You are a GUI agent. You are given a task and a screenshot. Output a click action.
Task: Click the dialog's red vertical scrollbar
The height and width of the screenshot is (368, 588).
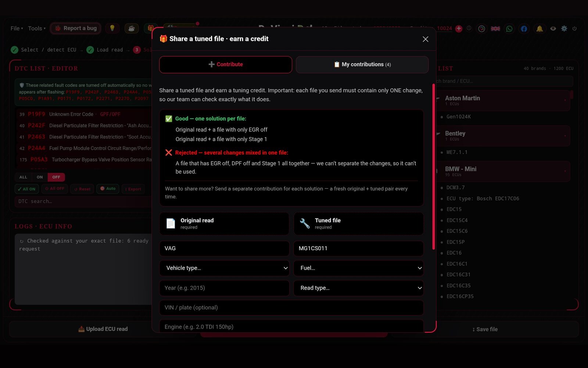[x=434, y=167]
